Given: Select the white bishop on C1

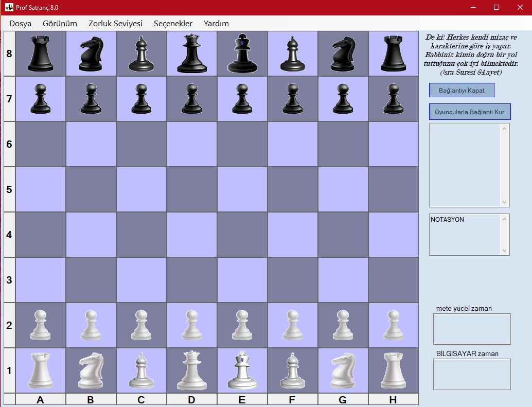Looking at the screenshot, I should pos(141,370).
